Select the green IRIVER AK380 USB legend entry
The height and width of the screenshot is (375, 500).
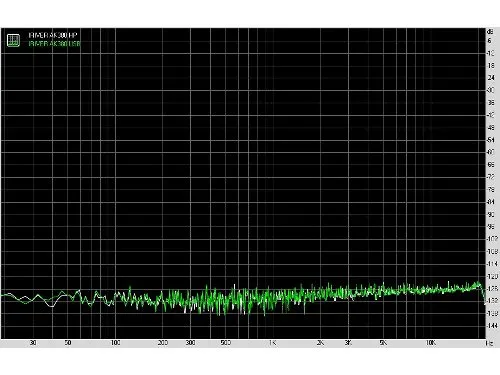coord(54,44)
